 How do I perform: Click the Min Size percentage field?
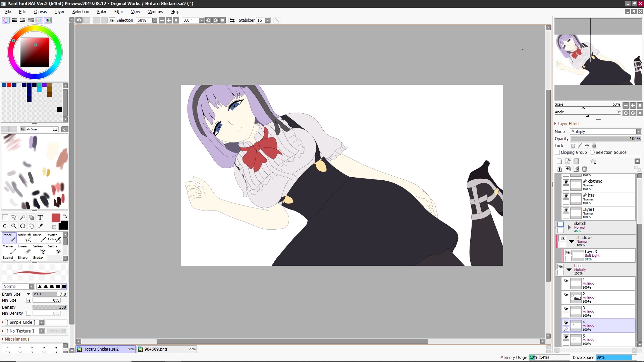[46, 300]
